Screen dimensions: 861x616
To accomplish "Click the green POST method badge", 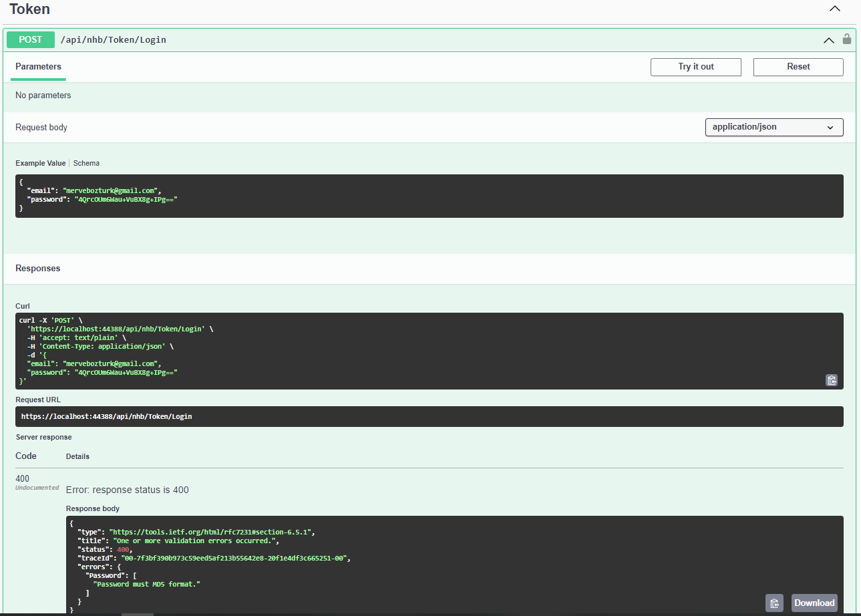I will (30, 39).
